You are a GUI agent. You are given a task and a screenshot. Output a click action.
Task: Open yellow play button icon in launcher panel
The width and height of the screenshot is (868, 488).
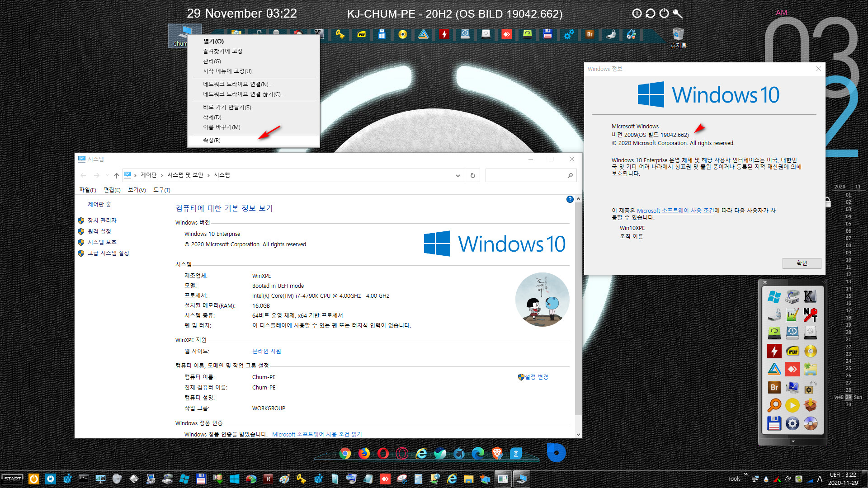click(x=792, y=405)
